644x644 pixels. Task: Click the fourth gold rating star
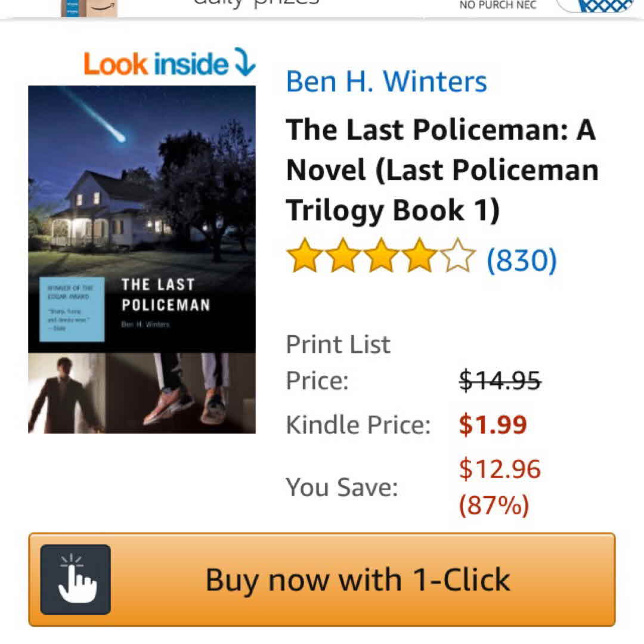[419, 256]
